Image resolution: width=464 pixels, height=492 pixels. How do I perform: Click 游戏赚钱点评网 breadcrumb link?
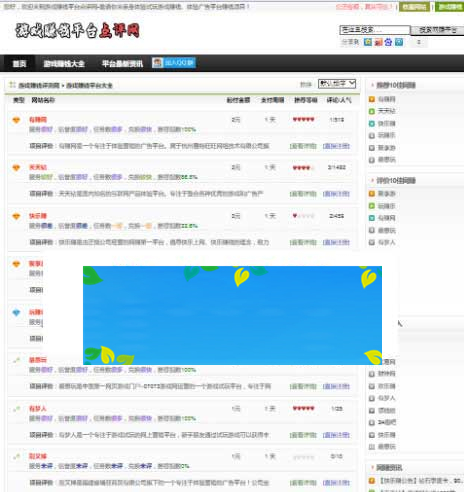39,85
